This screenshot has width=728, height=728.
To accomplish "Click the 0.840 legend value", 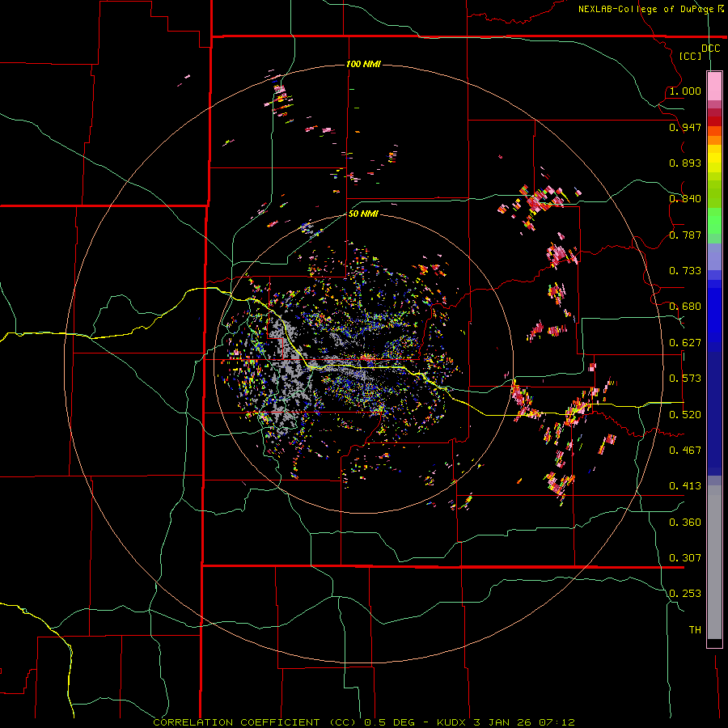I will 685,199.
